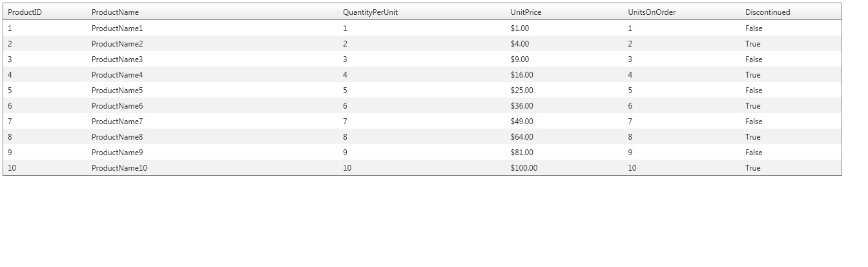Viewport: 868px width, 267px height.
Task: Click the UnitPrice column header
Action: (526, 12)
